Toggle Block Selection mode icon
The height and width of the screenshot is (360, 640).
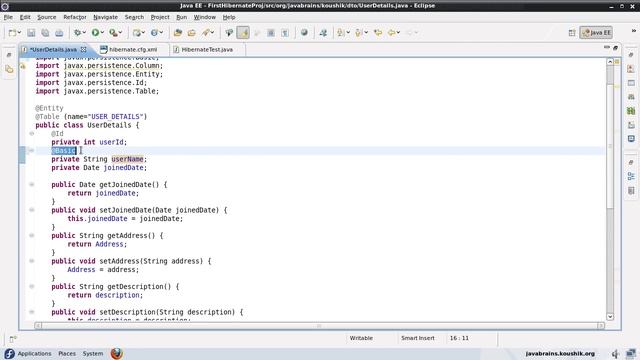[271, 33]
